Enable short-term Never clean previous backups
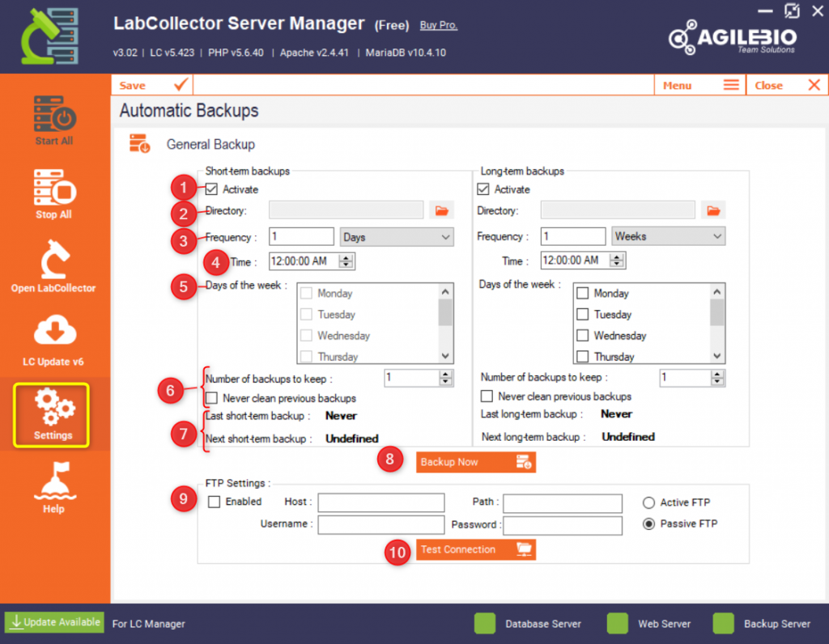829x644 pixels. 211,398
